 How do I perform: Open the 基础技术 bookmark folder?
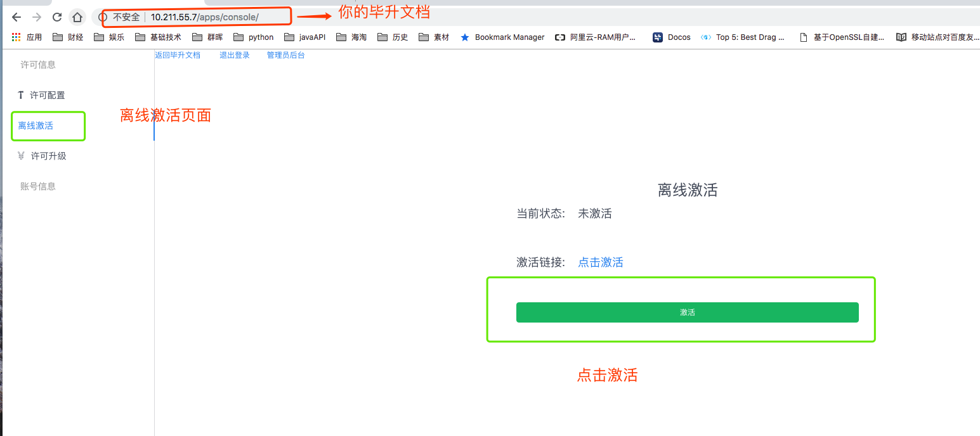[x=159, y=37]
